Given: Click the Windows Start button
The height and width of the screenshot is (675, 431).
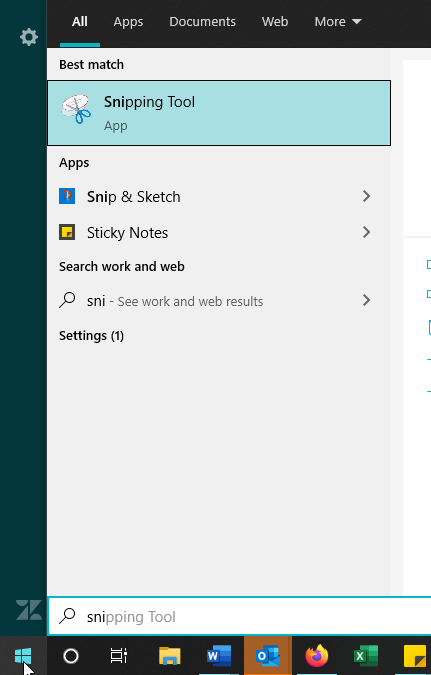Looking at the screenshot, I should [x=23, y=656].
